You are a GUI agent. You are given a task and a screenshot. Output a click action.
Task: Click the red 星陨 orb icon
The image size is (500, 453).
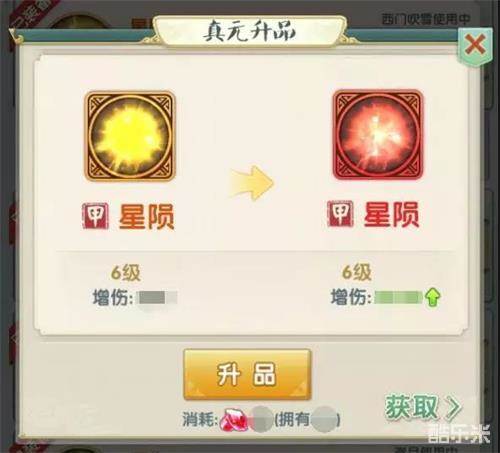pyautogui.click(x=378, y=135)
